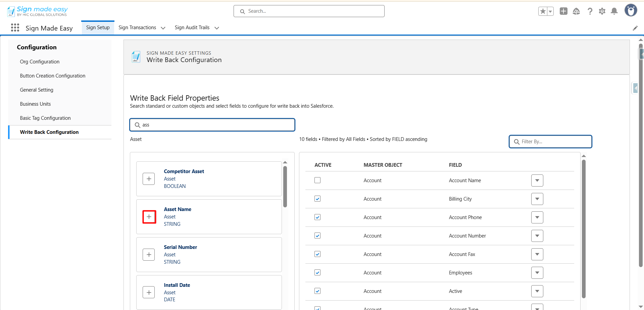Image resolution: width=644 pixels, height=310 pixels.
Task: Open the Setup gear icon
Action: click(602, 11)
